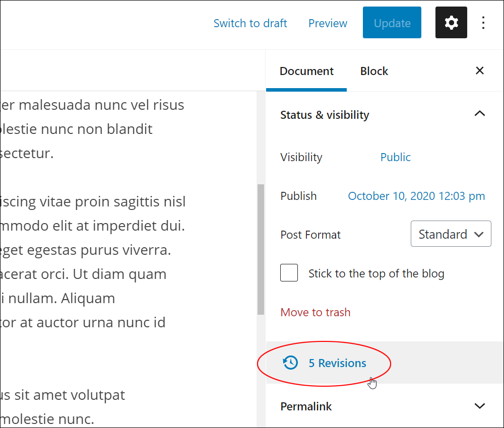Change the Public visibility setting
The height and width of the screenshot is (428, 504).
395,157
